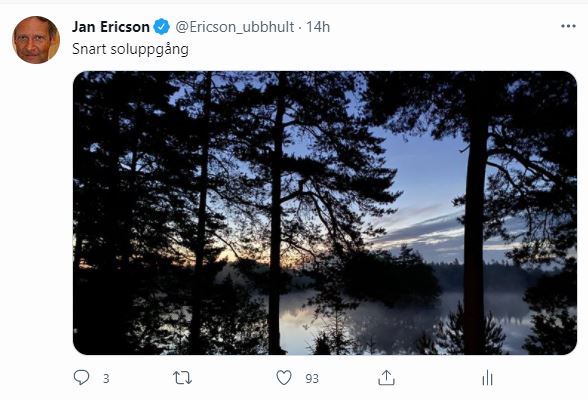Like the tweet with heart icon
The height and width of the screenshot is (399, 588).
point(284,378)
